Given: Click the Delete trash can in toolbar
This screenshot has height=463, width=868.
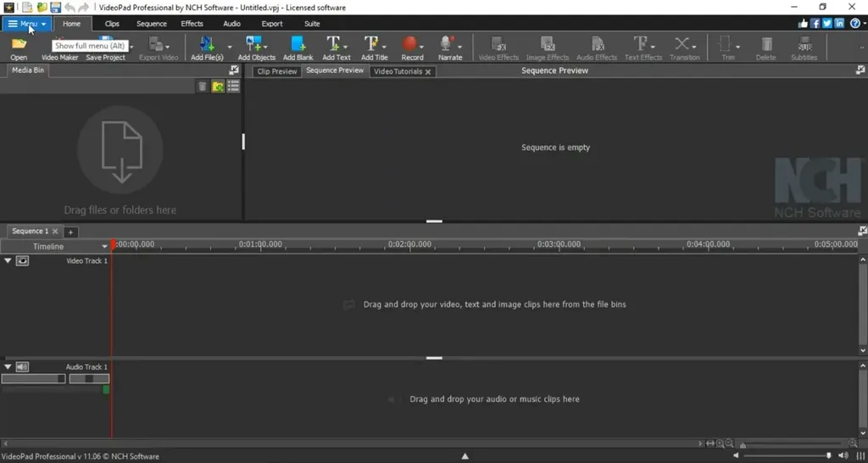Looking at the screenshot, I should pyautogui.click(x=766, y=44).
